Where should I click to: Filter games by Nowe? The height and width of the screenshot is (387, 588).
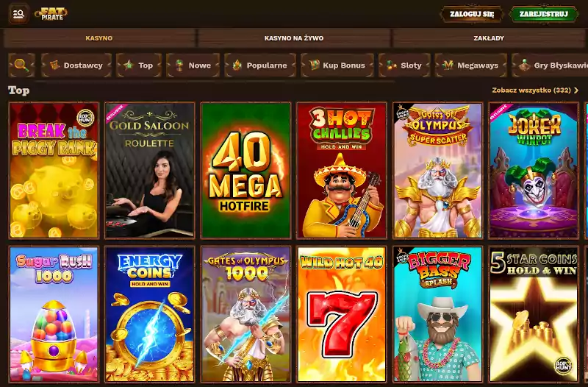pos(193,65)
